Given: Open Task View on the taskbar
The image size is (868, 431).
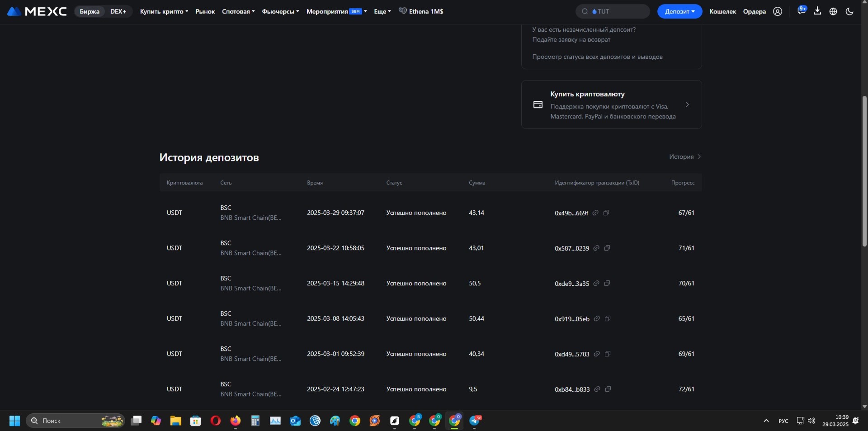Looking at the screenshot, I should coord(136,421).
